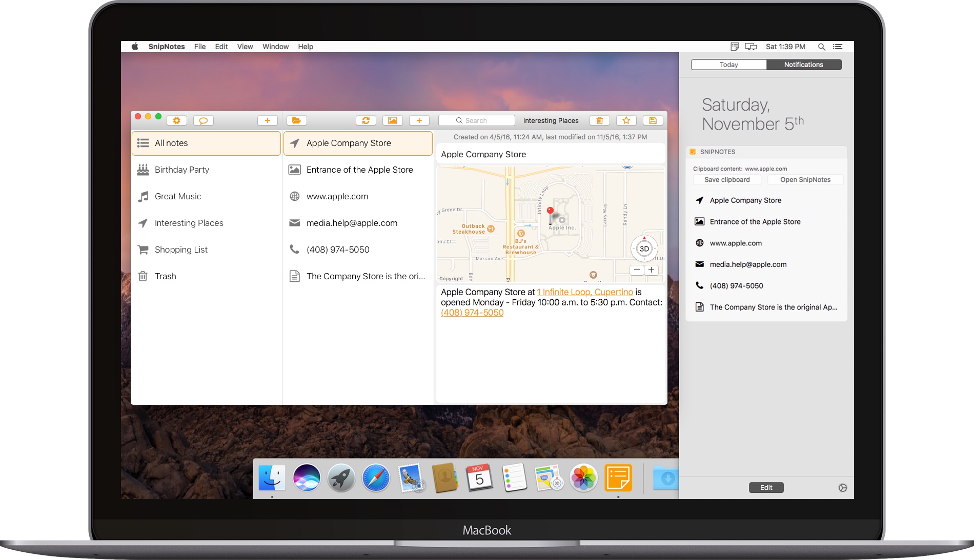Open the View menu
This screenshot has height=560, width=974.
pyautogui.click(x=245, y=47)
